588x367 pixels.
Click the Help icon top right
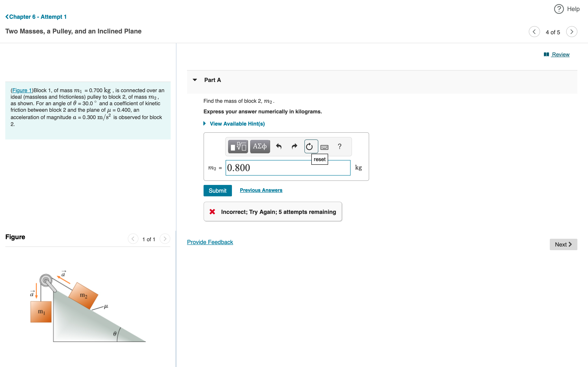559,9
